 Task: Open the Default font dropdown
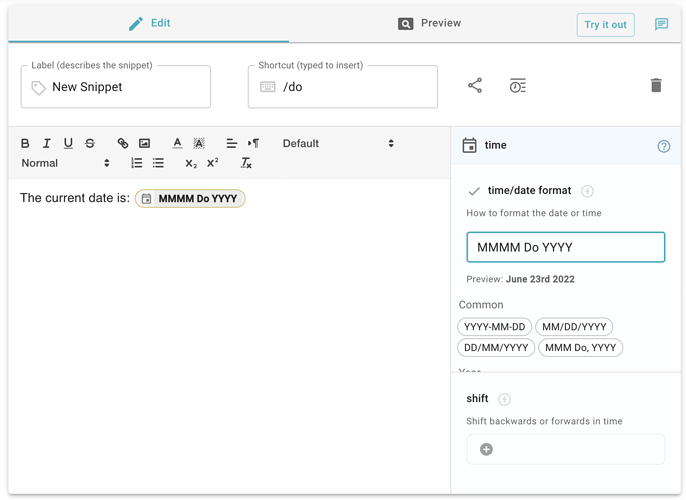(x=338, y=143)
